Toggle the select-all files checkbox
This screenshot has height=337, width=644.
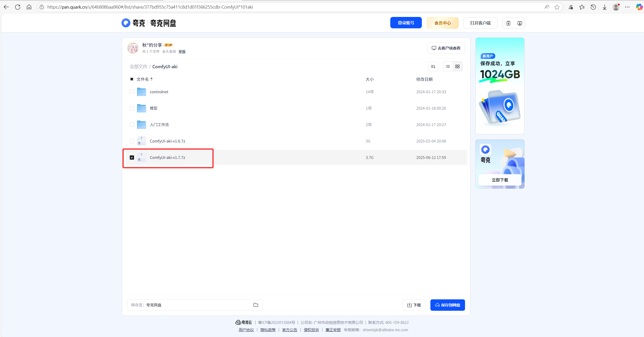point(132,79)
